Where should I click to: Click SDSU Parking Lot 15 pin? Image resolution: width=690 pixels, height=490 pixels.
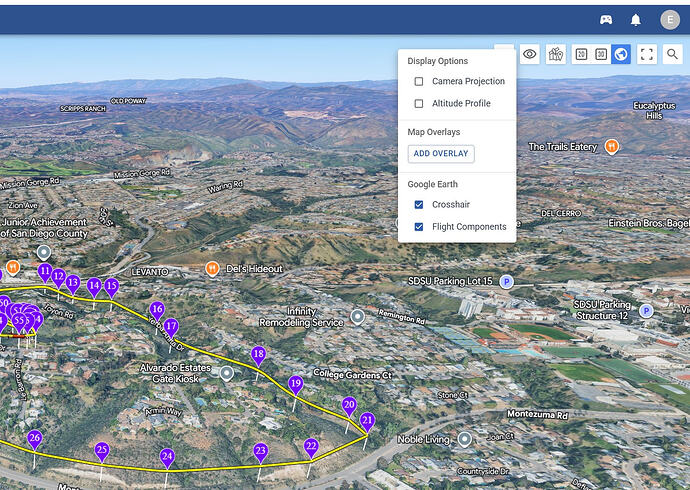(x=507, y=282)
